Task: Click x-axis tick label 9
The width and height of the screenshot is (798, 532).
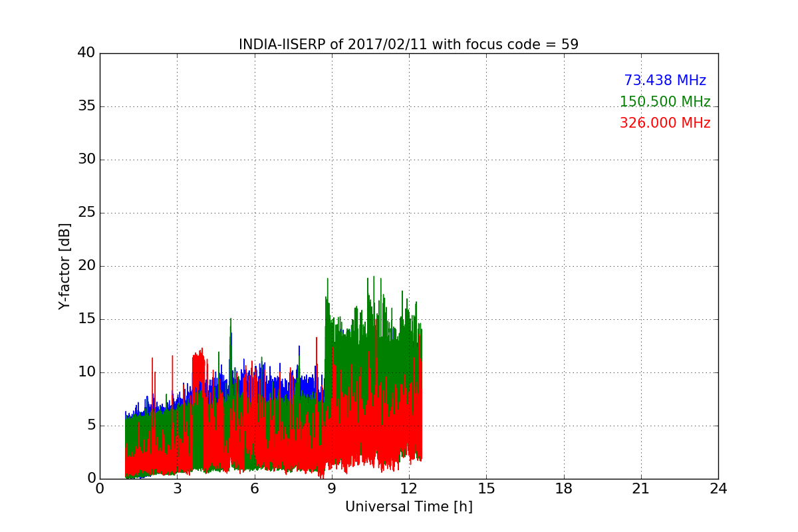Action: (x=332, y=489)
